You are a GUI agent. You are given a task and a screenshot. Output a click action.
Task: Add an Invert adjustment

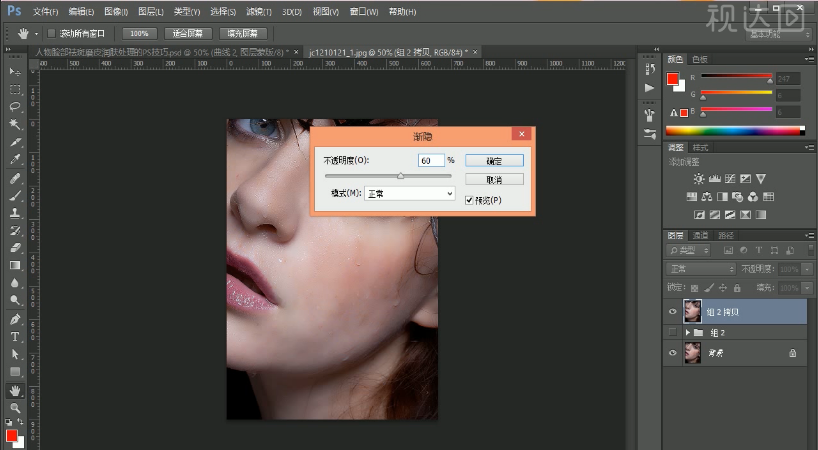click(699, 214)
